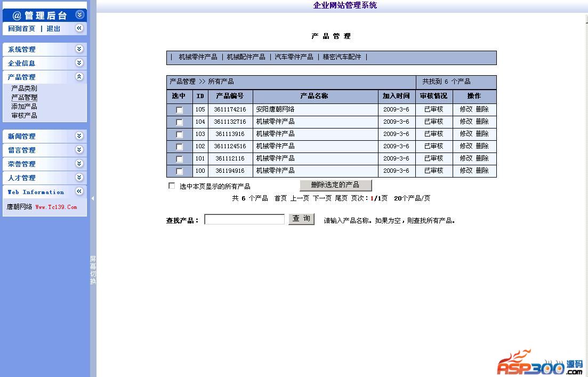Image resolution: width=588 pixels, height=377 pixels.
Task: Click the 加入时间 column header
Action: tap(396, 96)
